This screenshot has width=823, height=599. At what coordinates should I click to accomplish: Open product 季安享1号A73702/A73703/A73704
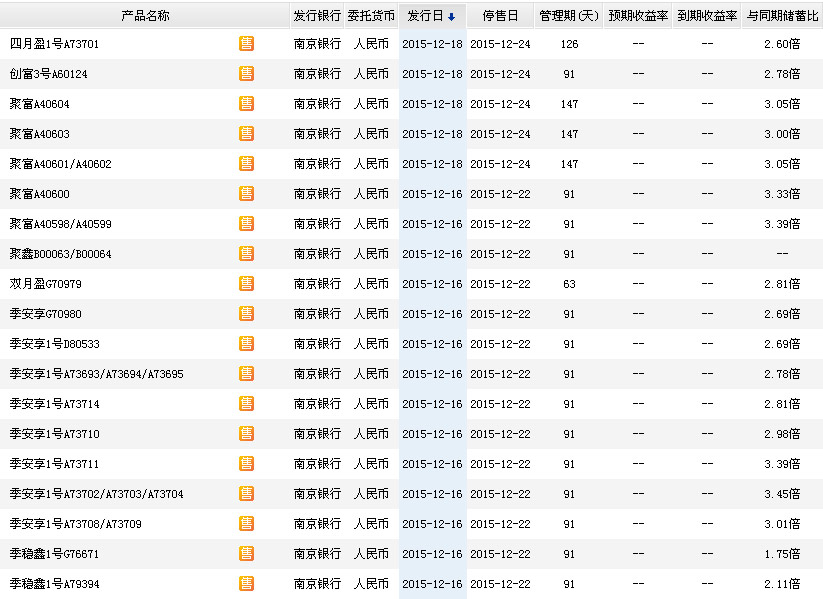coord(97,494)
